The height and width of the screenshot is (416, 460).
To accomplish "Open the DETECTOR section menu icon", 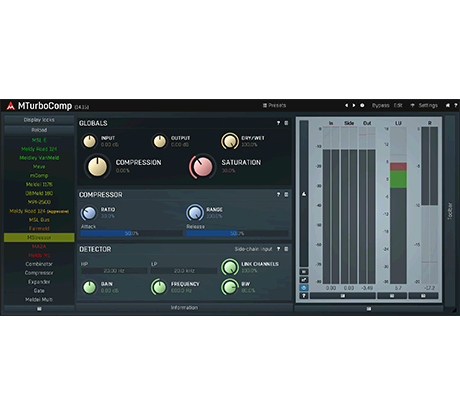I will 286,249.
